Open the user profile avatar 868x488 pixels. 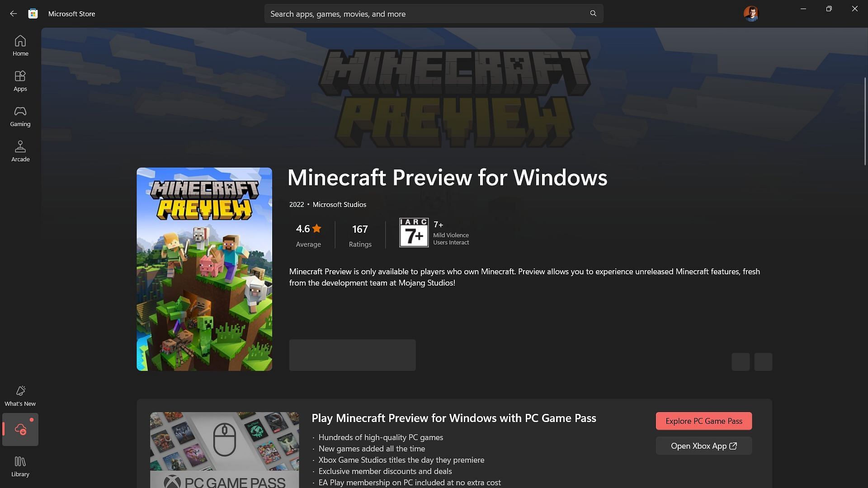coord(750,14)
